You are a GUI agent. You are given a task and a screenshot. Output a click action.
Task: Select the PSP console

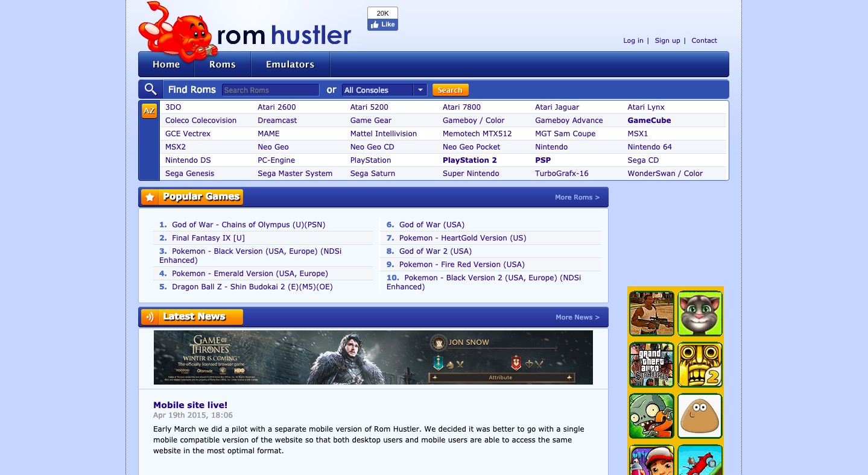pos(543,160)
